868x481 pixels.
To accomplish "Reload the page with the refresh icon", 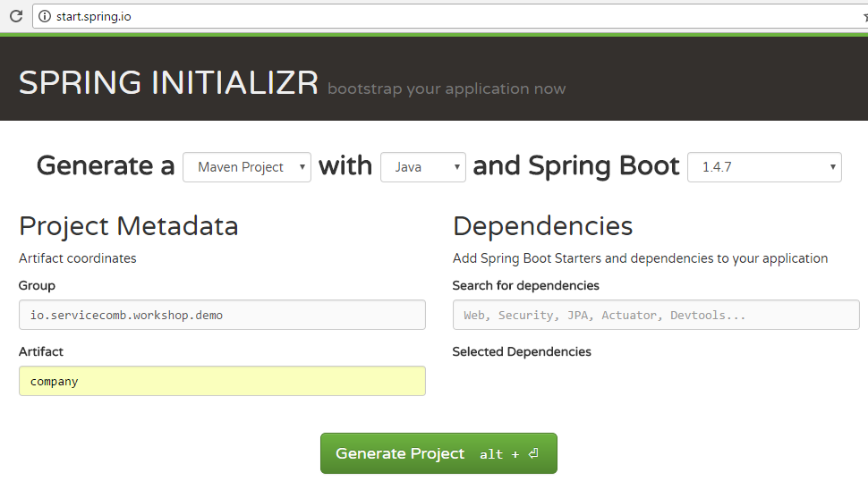I will [16, 16].
